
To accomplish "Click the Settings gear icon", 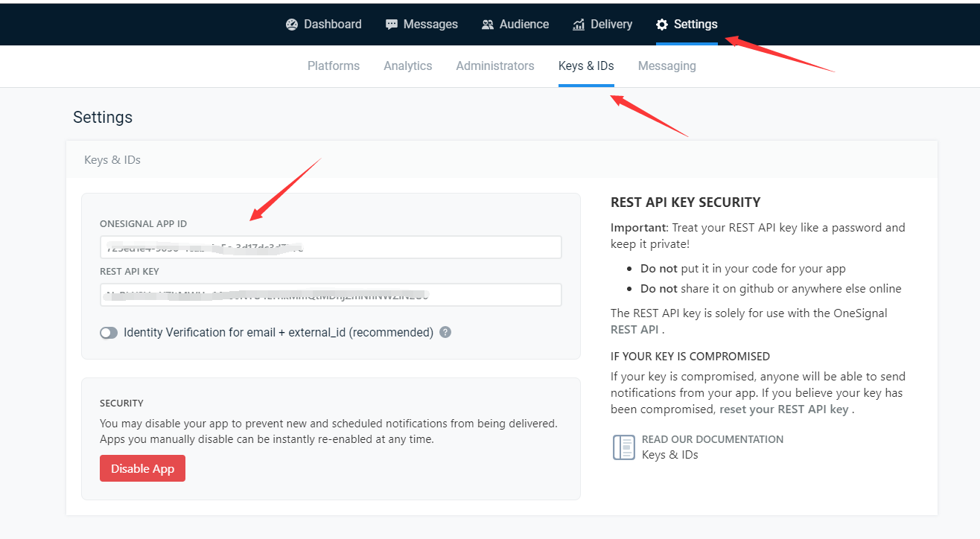I will click(662, 25).
